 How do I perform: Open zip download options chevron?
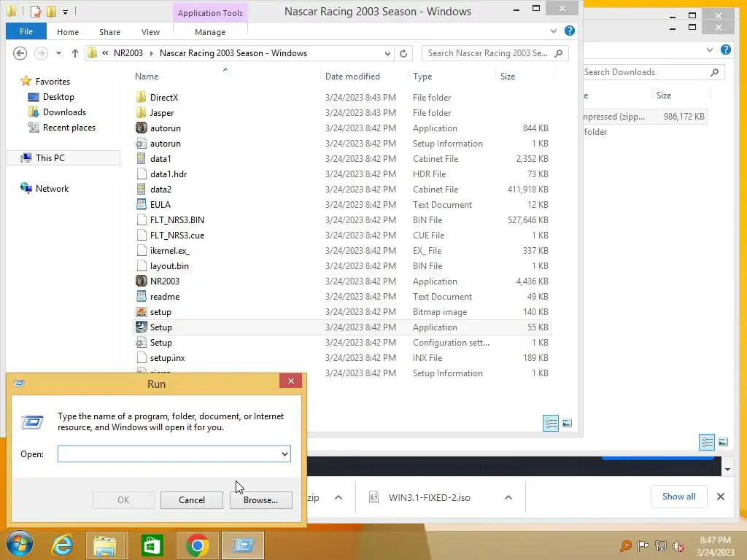point(338,497)
